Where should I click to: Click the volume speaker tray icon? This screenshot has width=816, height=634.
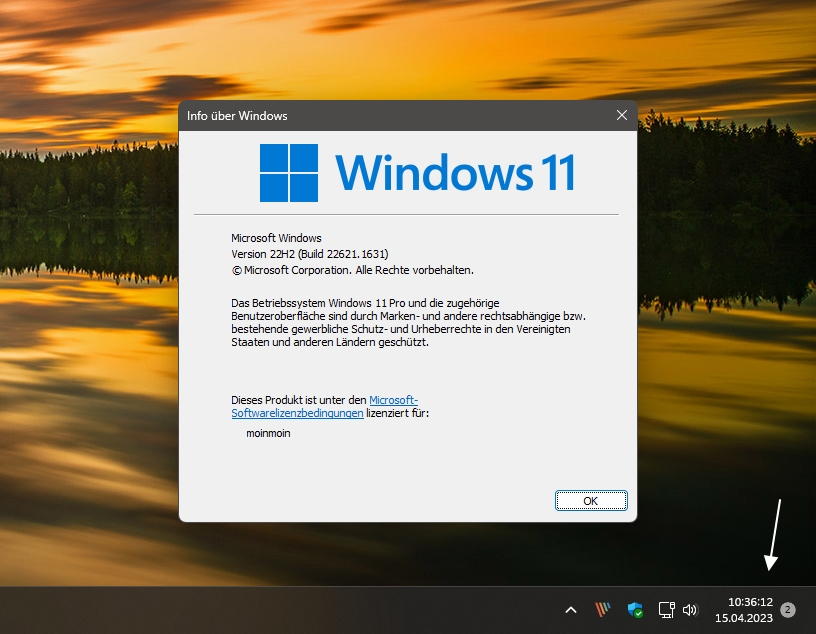coord(689,610)
